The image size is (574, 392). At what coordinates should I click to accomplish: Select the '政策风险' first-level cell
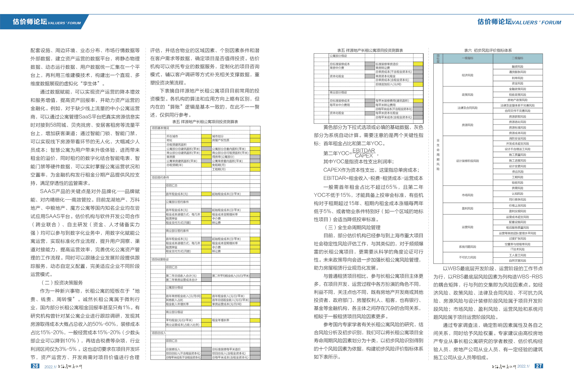coord(468,95)
